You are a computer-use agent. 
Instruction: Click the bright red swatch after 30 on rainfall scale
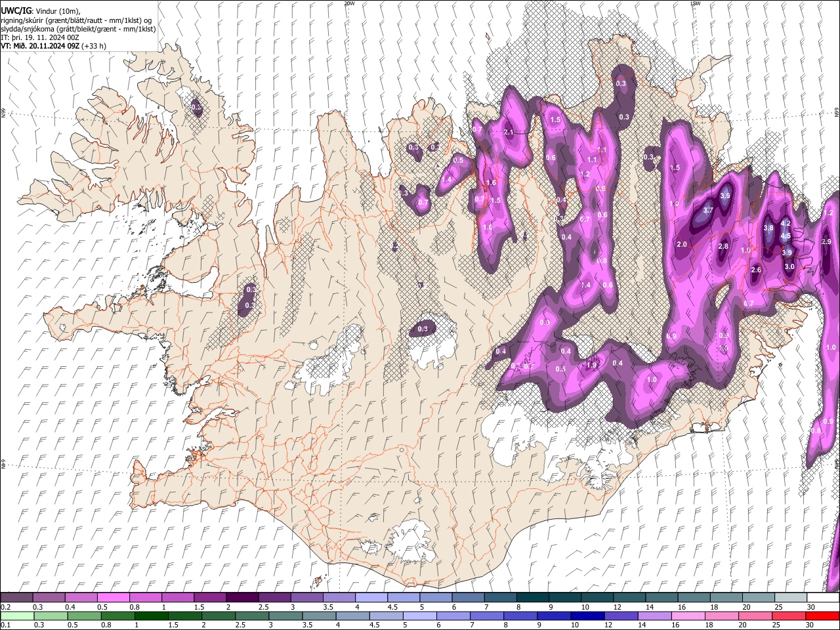822,616
